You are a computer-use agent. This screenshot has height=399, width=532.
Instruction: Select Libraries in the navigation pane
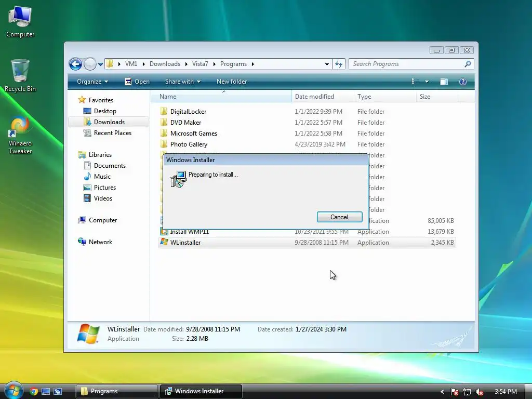pos(95,155)
